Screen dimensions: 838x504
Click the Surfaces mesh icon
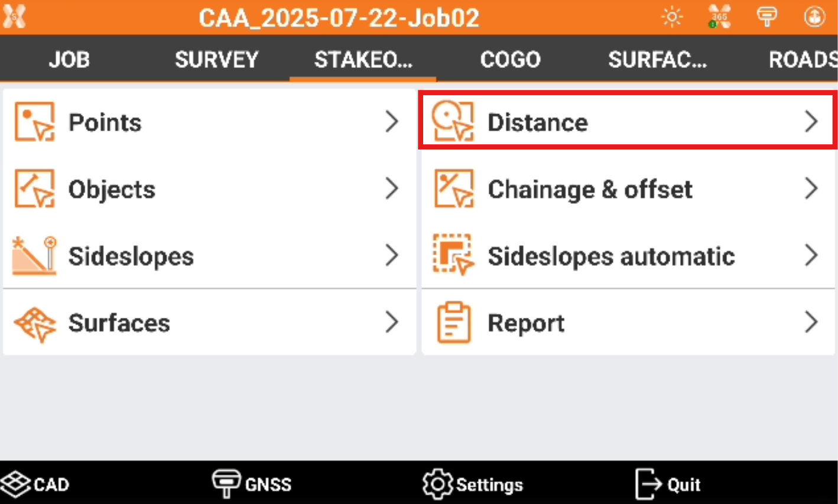(x=34, y=323)
